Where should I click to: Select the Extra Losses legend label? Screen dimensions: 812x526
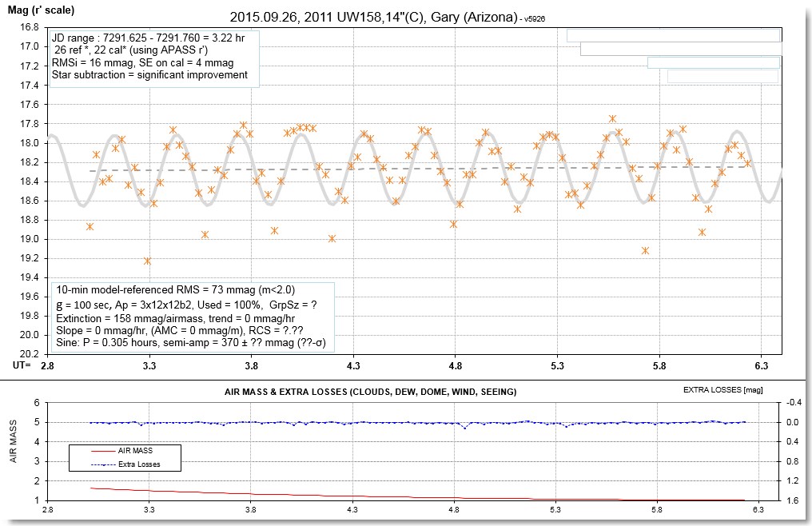click(140, 464)
